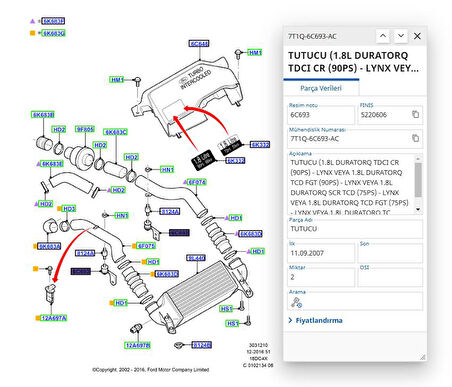Click the Parça Adı field showing TUTUCU

pyautogui.click(x=355, y=229)
